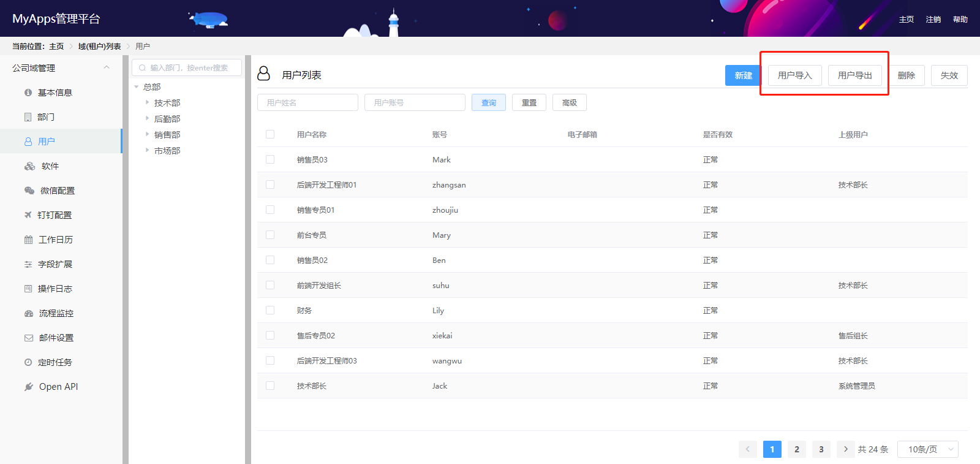This screenshot has width=980, height=464.
Task: Click the info icon beside 基本信息
Action: pyautogui.click(x=28, y=93)
